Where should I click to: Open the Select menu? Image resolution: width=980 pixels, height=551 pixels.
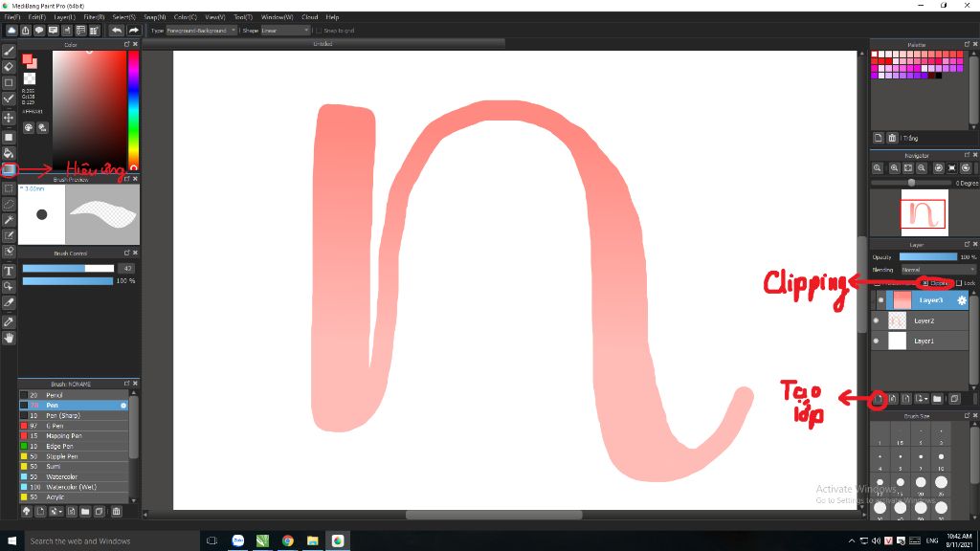pyautogui.click(x=123, y=17)
